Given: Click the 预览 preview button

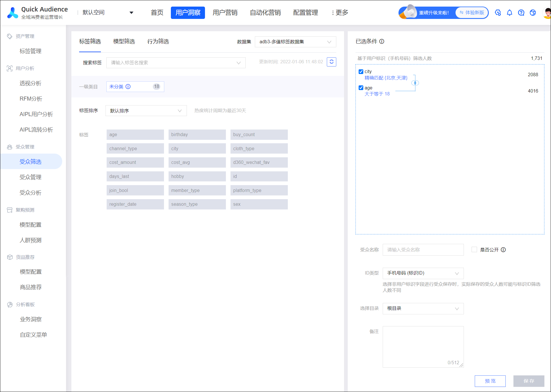Looking at the screenshot, I should (490, 381).
